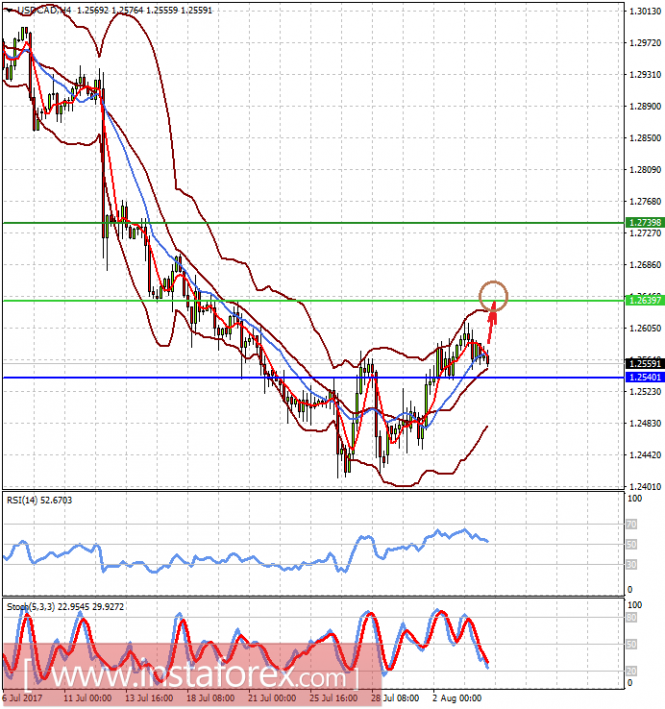Select the RSI(14) indicator label
The image size is (665, 709).
tap(39, 500)
